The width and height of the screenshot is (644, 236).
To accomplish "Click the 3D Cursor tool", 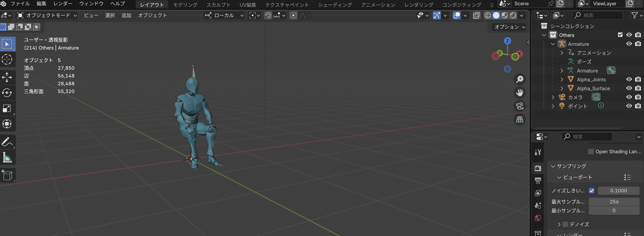I will click(7, 60).
